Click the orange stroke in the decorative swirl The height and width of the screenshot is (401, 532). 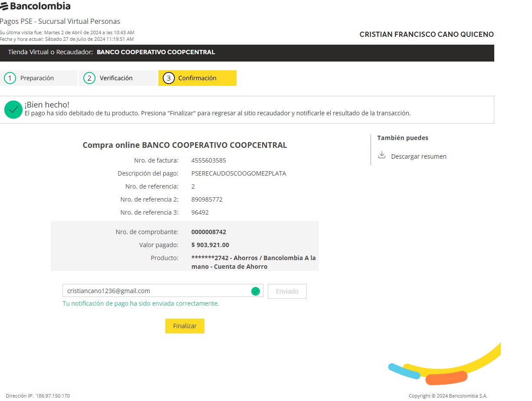click(x=446, y=378)
